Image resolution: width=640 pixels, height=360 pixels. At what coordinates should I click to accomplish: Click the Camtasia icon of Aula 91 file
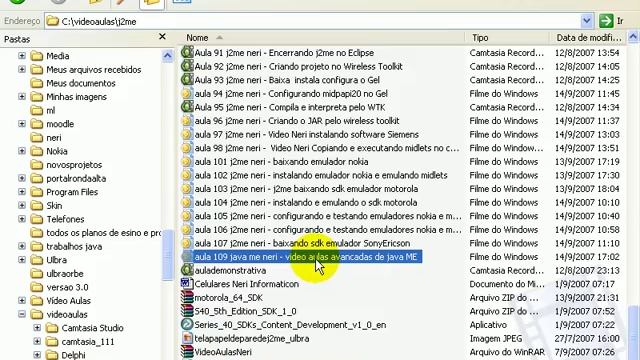coord(187,53)
